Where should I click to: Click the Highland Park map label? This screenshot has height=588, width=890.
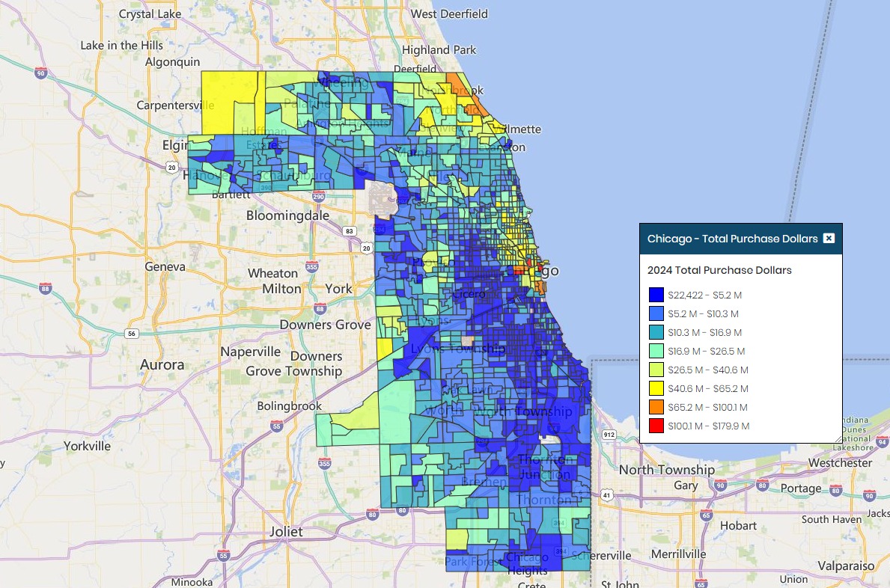(x=439, y=50)
